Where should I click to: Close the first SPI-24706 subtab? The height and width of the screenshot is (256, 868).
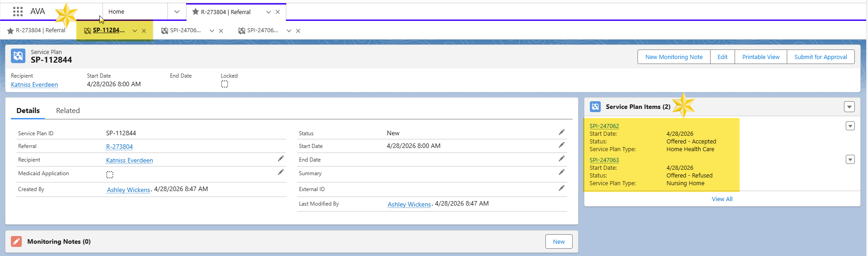tap(221, 31)
